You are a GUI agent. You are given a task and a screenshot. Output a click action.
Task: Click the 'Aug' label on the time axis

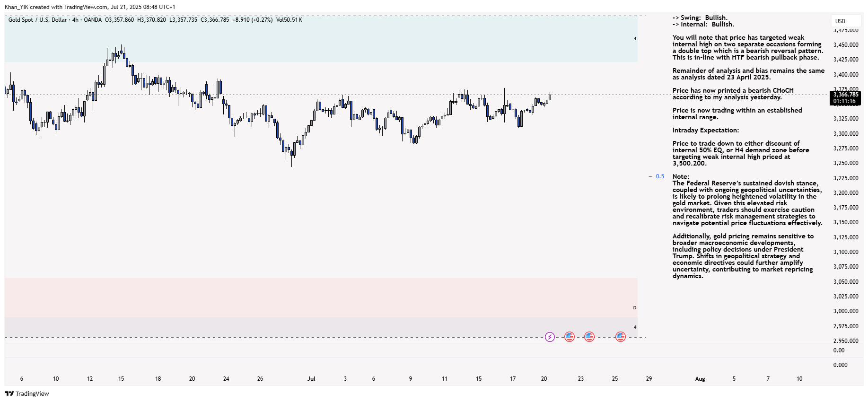(700, 379)
